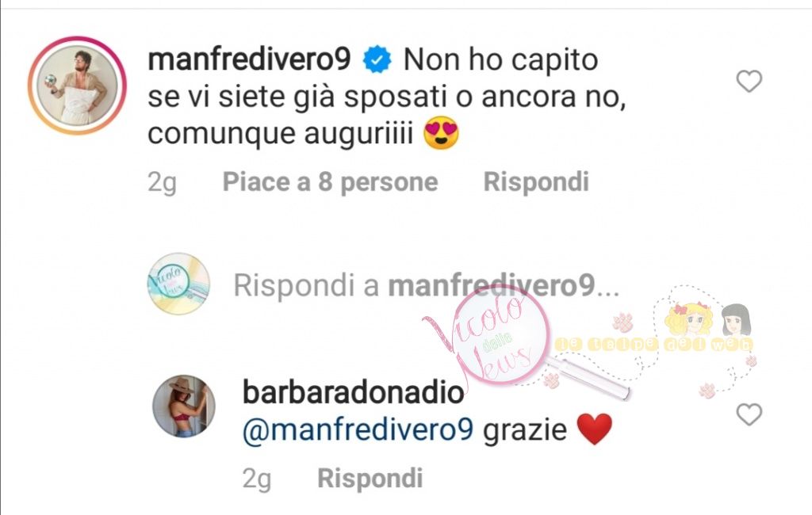Click the 2g timestamp under barbaradonadio's reply
The width and height of the screenshot is (812, 515).
[x=257, y=479]
